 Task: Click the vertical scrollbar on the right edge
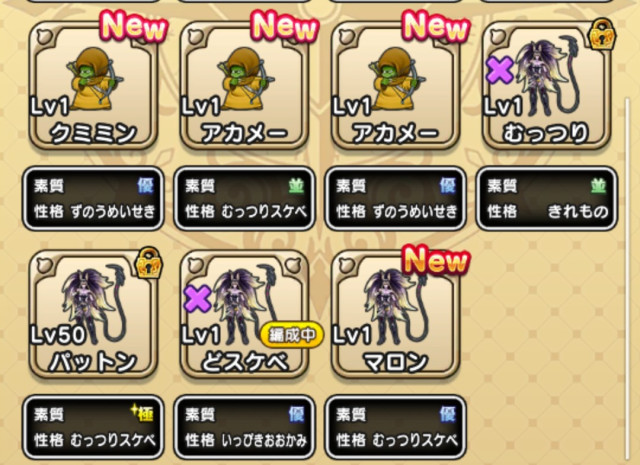click(x=627, y=278)
